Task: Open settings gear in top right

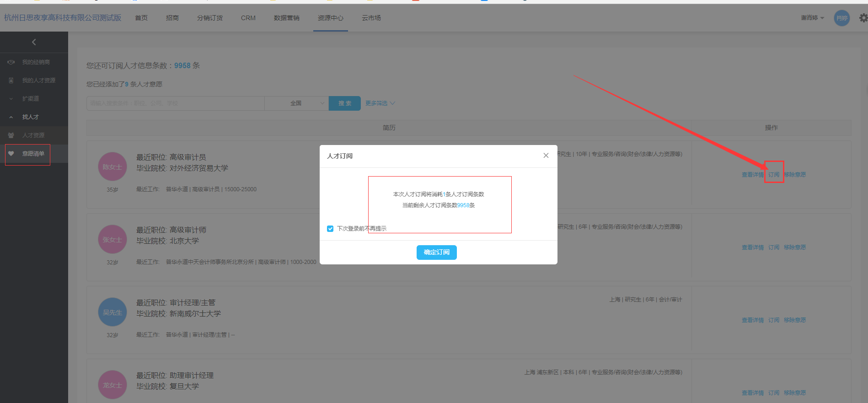Action: (863, 18)
